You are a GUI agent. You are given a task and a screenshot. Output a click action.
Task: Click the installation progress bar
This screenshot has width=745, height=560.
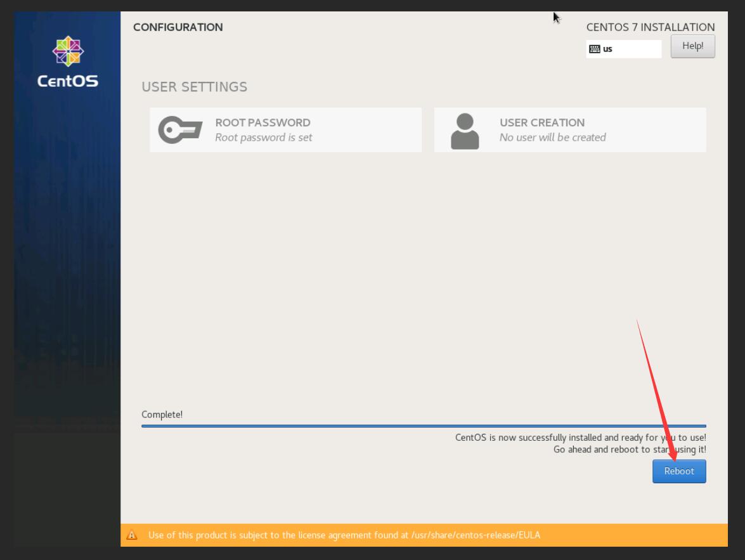424,426
